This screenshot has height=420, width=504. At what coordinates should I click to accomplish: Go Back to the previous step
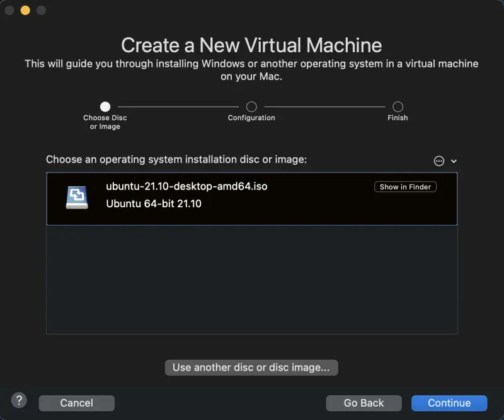(x=364, y=403)
